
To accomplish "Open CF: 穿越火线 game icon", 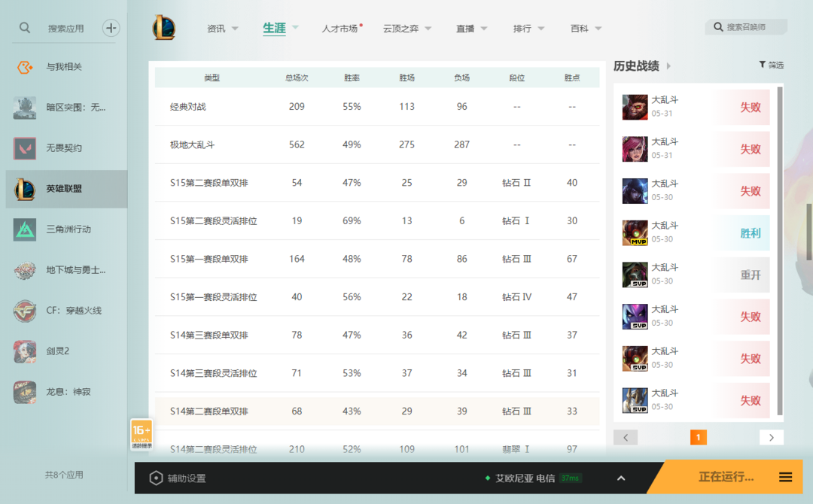I will pyautogui.click(x=25, y=311).
